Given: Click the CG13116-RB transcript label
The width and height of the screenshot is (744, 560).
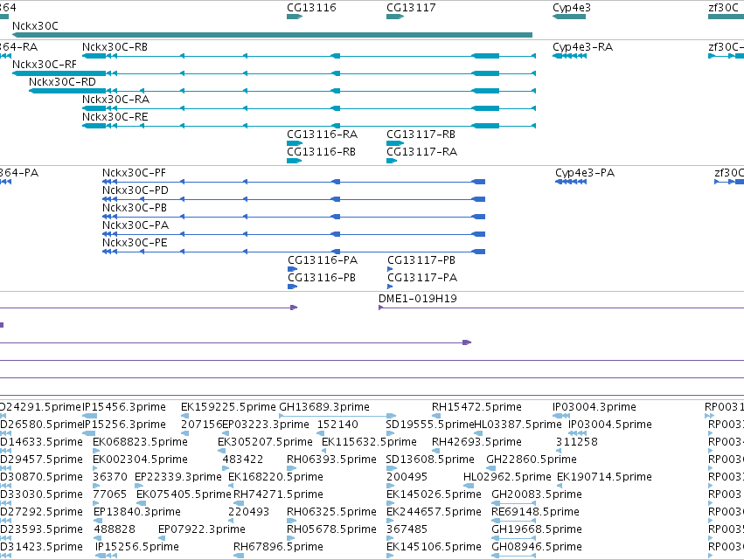Looking at the screenshot, I should click(321, 152).
